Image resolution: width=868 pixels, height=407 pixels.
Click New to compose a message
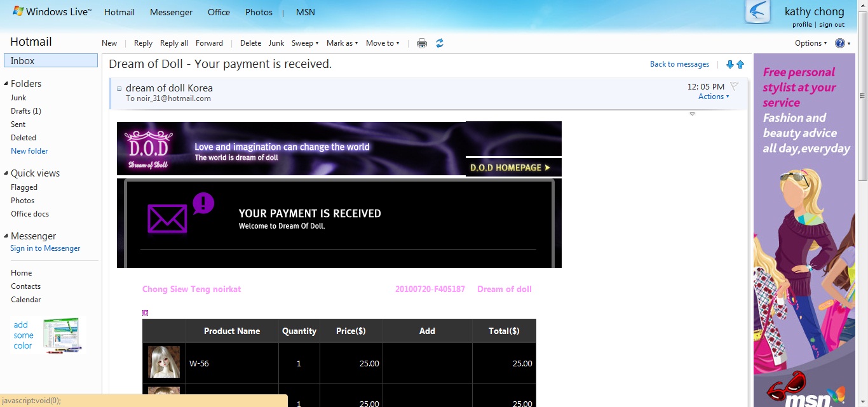coord(109,43)
